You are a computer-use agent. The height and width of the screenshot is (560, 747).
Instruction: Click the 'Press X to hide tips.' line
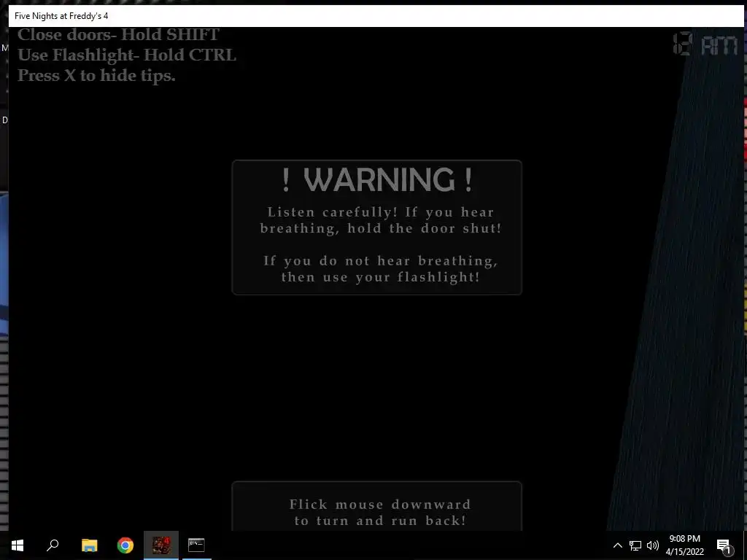[97, 76]
